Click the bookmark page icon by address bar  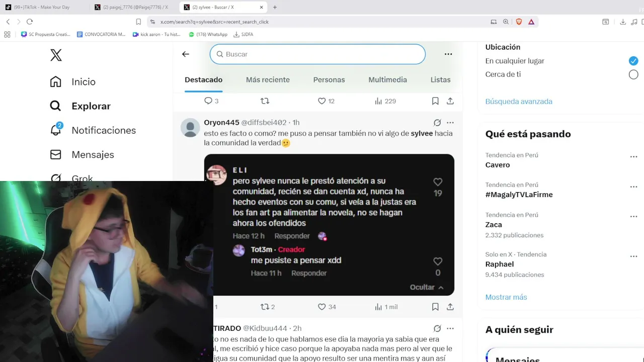[138, 22]
